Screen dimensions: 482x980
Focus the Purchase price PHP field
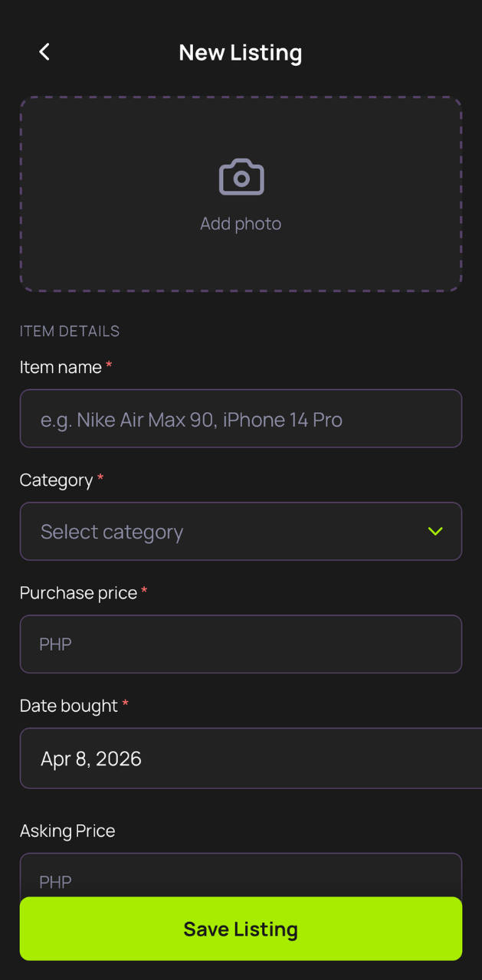point(241,644)
